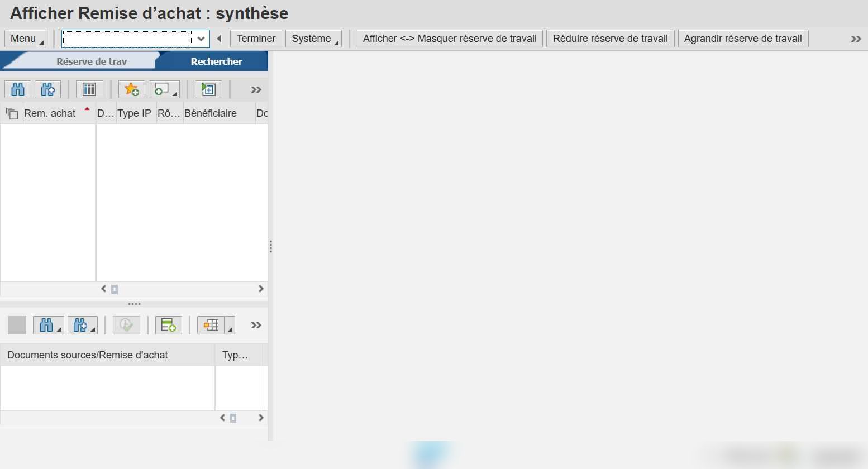Click the green-arrow document icon in the worklist toolbar
The width and height of the screenshot is (868, 469).
(x=208, y=89)
